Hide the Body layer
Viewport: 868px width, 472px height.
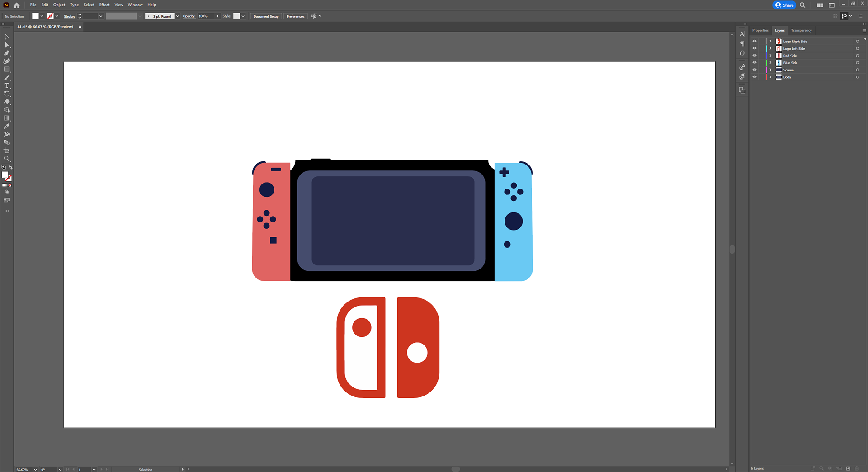point(754,77)
